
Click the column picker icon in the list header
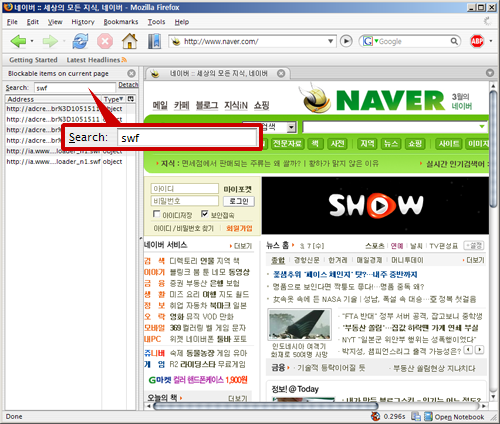pyautogui.click(x=131, y=99)
